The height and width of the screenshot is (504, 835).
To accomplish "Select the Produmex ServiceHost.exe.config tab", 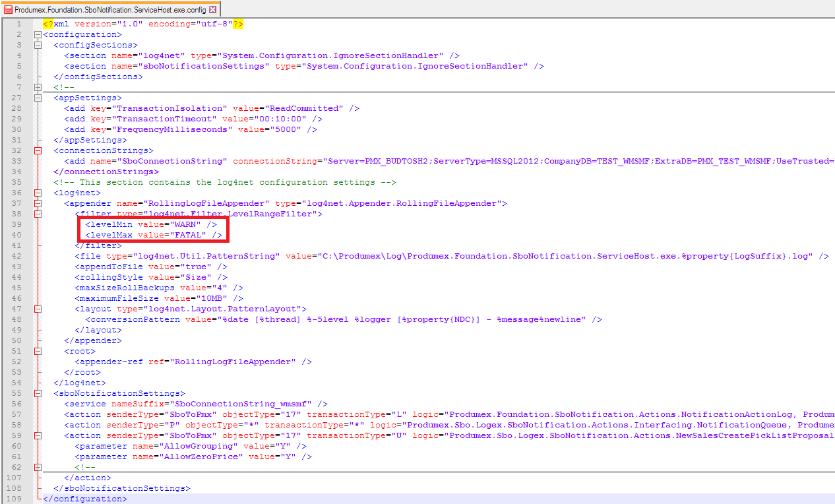I will (x=109, y=10).
